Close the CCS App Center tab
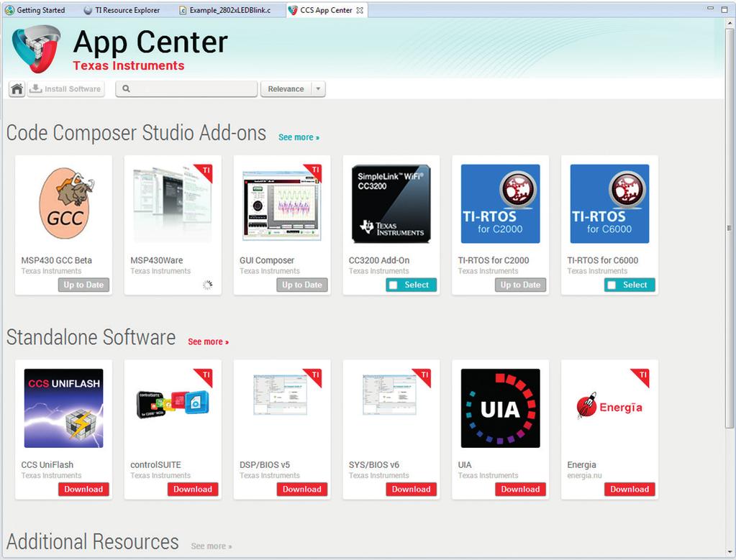 (360, 10)
